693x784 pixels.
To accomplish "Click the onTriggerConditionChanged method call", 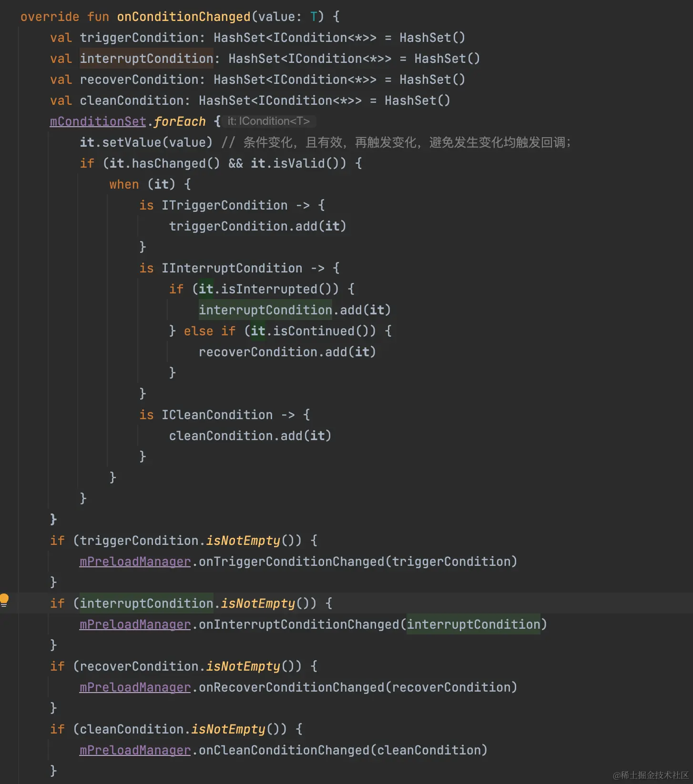I will tap(292, 562).
